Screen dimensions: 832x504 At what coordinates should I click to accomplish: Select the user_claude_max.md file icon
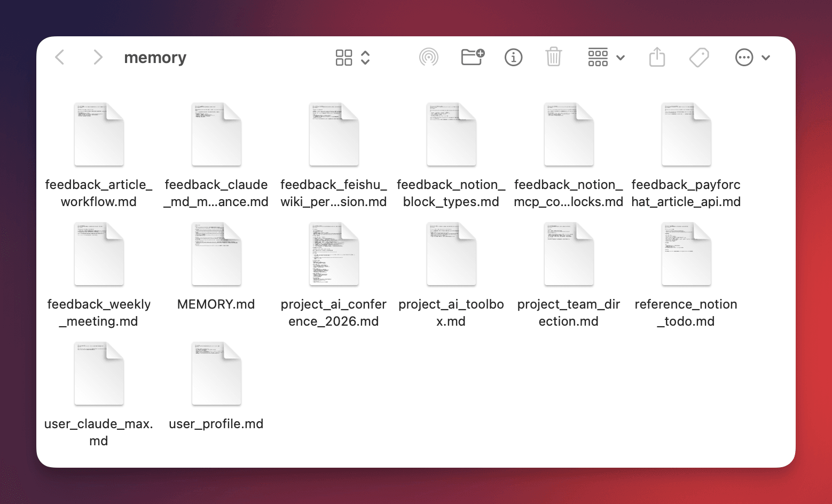pos(99,373)
